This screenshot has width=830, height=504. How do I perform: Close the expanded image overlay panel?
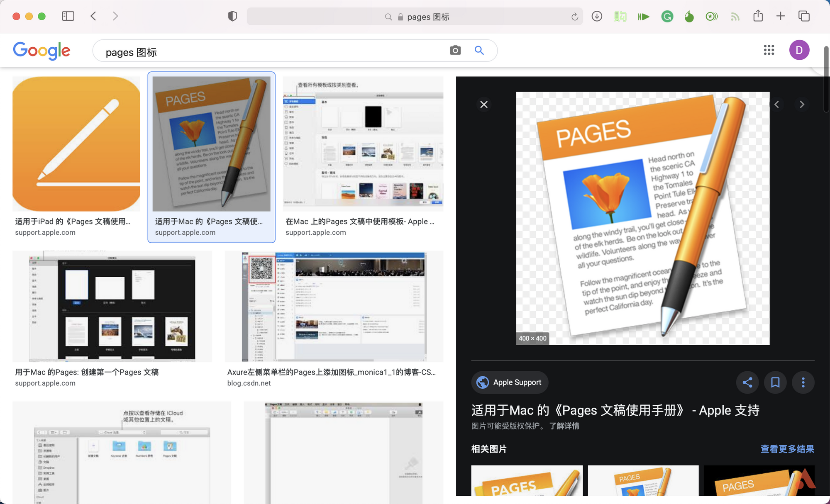pyautogui.click(x=484, y=105)
